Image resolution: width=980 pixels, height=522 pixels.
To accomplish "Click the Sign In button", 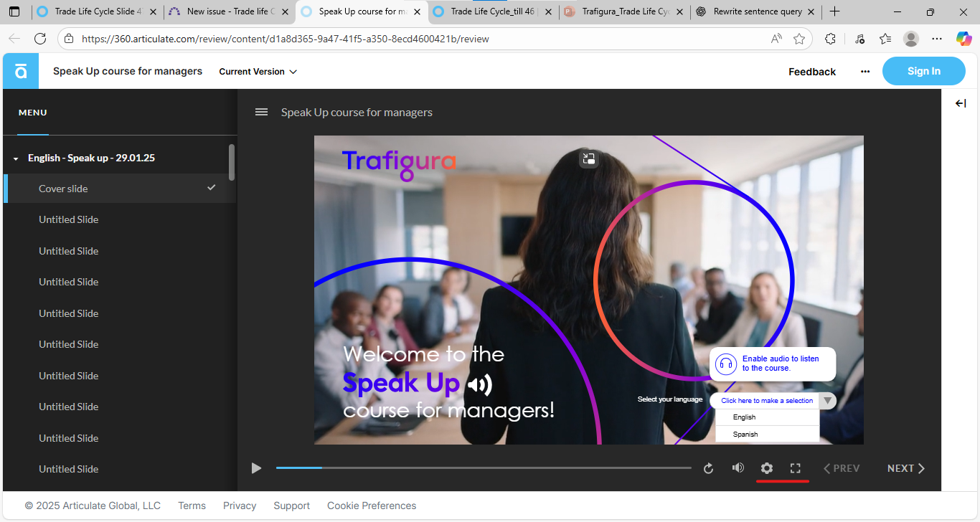I will 923,71.
